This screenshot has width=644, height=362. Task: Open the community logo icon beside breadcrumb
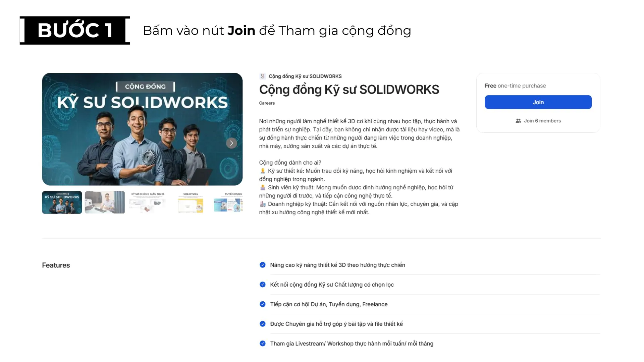point(263,76)
